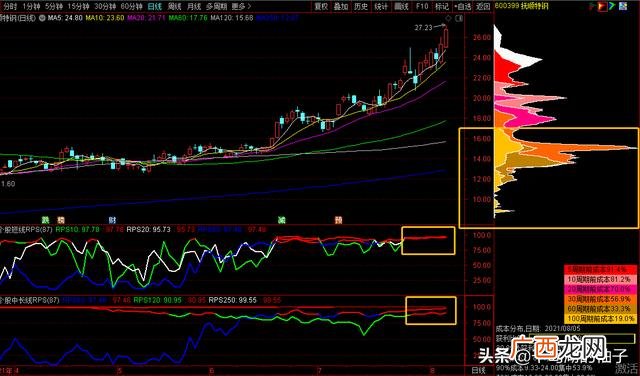Switch to the 月线 monthly chart tab

pyautogui.click(x=194, y=7)
